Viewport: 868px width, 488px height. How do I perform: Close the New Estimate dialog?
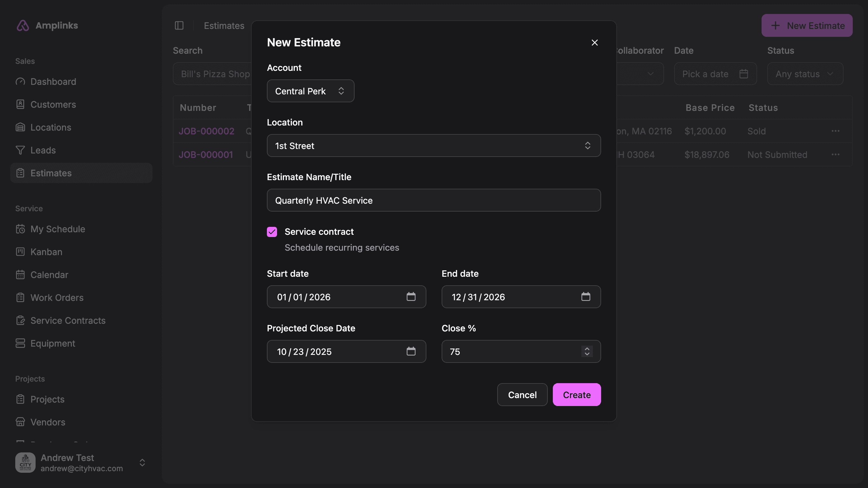point(594,43)
